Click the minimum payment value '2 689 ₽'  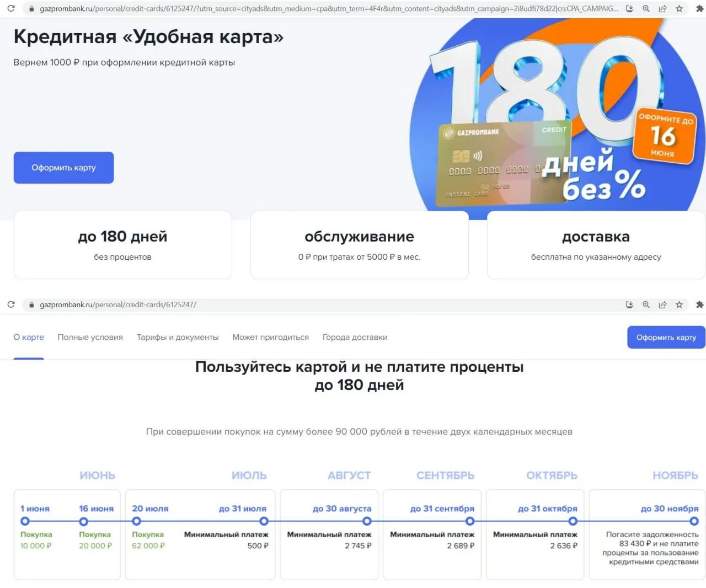tap(461, 546)
